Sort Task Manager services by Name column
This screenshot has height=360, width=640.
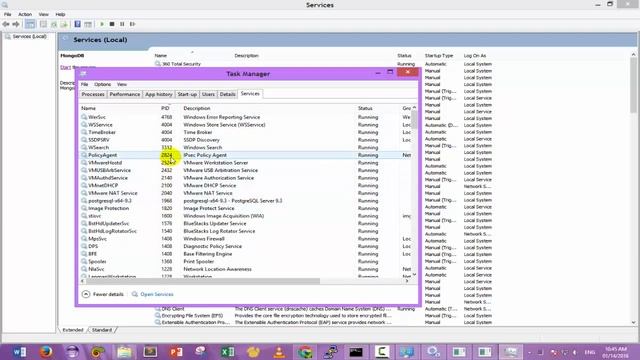[88, 108]
